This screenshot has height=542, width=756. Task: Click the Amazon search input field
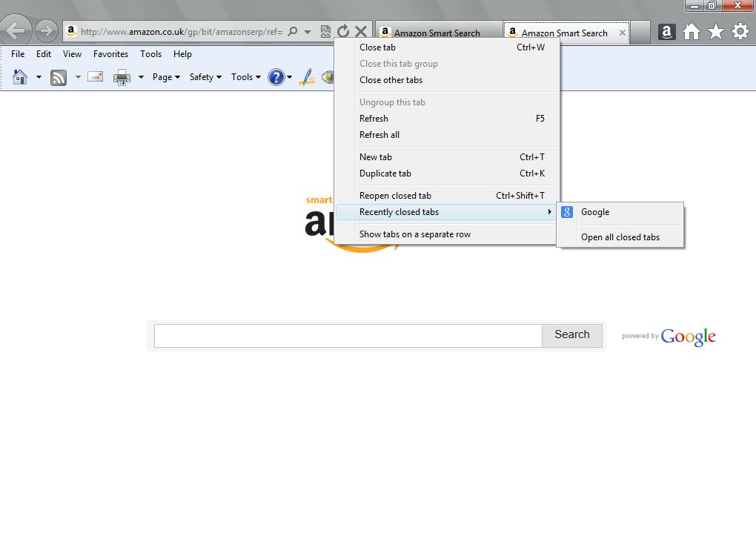348,336
